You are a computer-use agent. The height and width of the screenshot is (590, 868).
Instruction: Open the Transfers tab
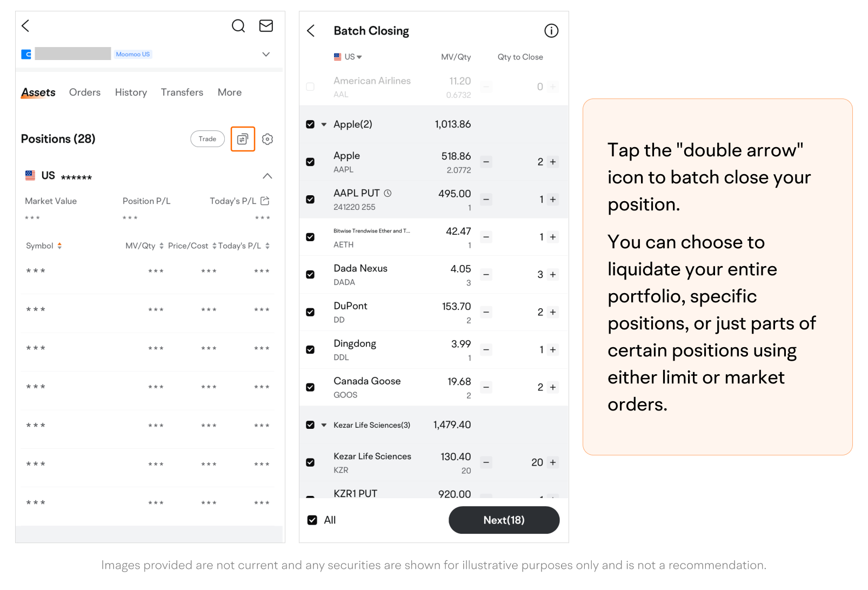click(182, 92)
